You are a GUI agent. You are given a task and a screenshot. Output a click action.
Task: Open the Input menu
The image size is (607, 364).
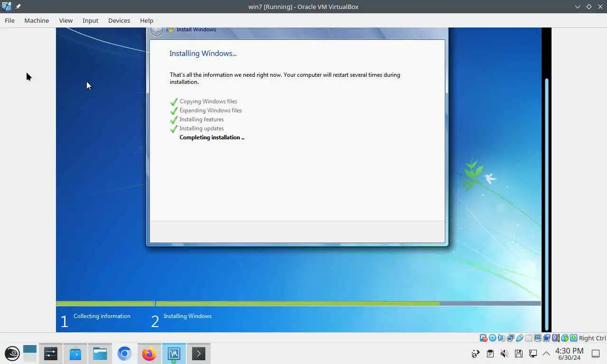90,20
